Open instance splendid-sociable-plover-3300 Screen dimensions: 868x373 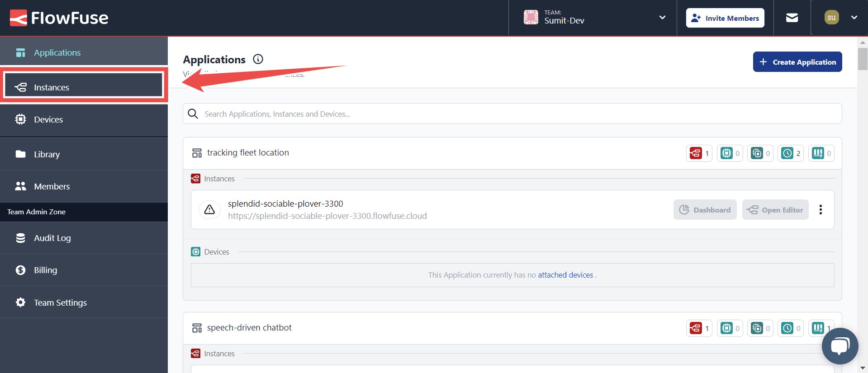(x=285, y=204)
